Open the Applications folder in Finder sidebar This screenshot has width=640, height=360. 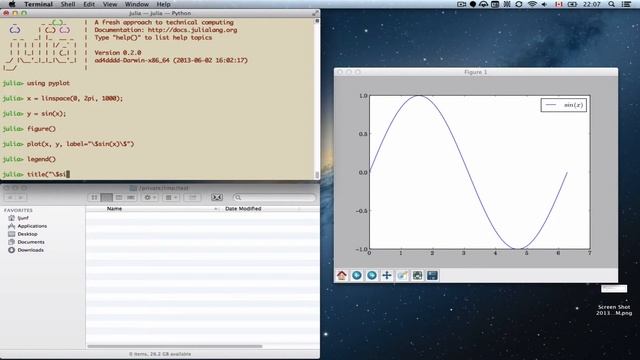pos(27,226)
